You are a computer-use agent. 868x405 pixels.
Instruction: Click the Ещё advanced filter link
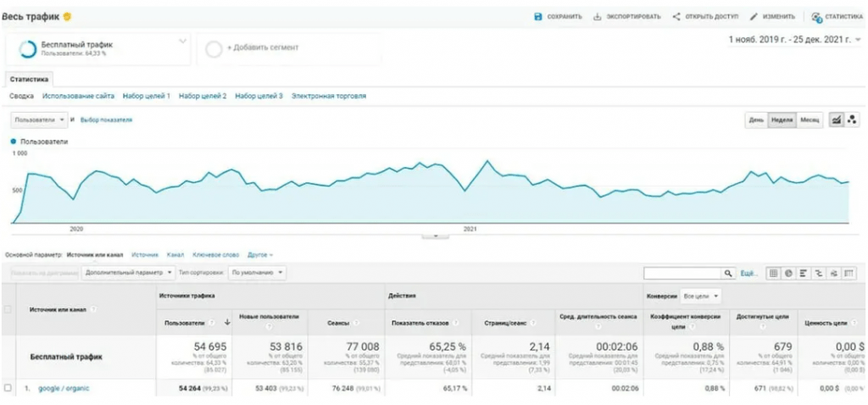click(748, 274)
